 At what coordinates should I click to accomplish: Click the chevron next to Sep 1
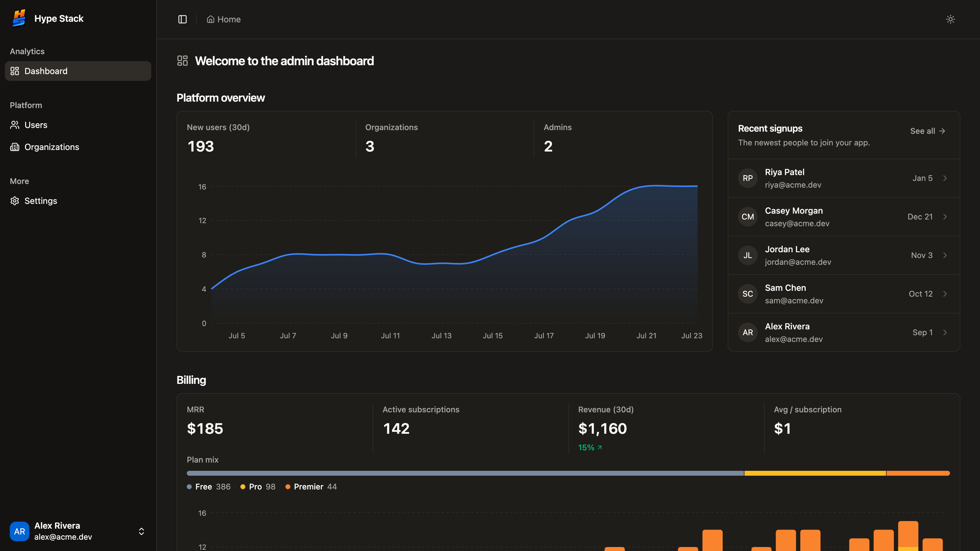coord(945,332)
